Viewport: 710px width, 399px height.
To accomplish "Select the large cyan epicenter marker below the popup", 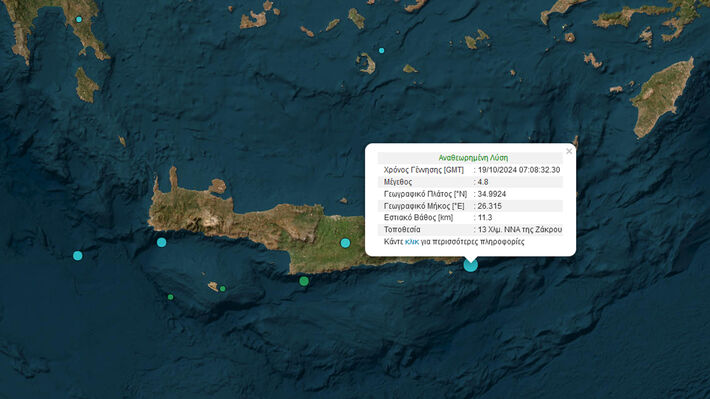I will pyautogui.click(x=470, y=265).
